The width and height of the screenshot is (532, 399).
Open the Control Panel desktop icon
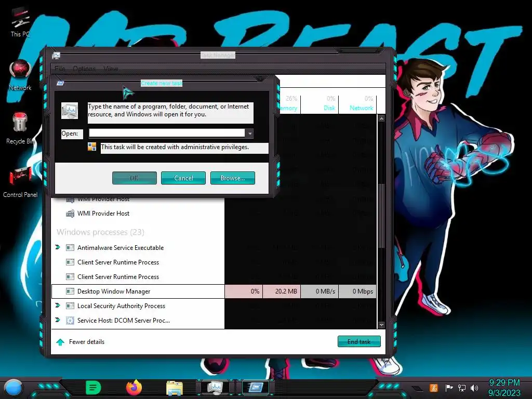pyautogui.click(x=20, y=181)
